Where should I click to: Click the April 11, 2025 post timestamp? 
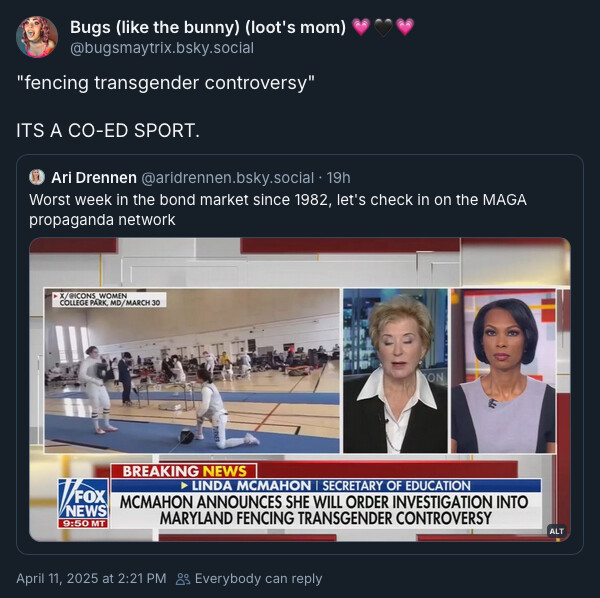[91, 578]
